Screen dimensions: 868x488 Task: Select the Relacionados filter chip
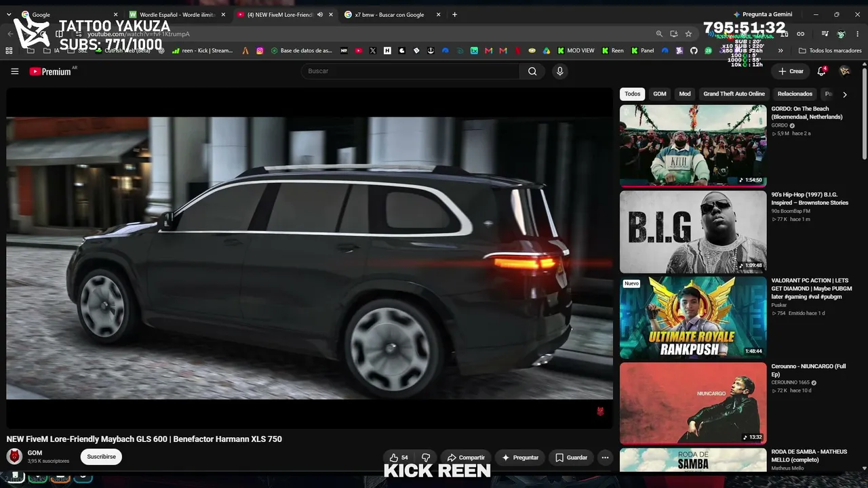795,94
